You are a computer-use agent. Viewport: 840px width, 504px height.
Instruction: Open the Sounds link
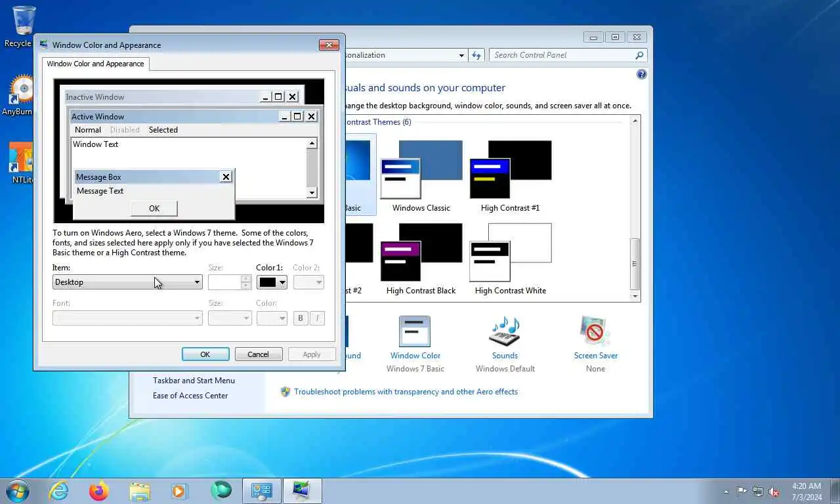tap(505, 356)
